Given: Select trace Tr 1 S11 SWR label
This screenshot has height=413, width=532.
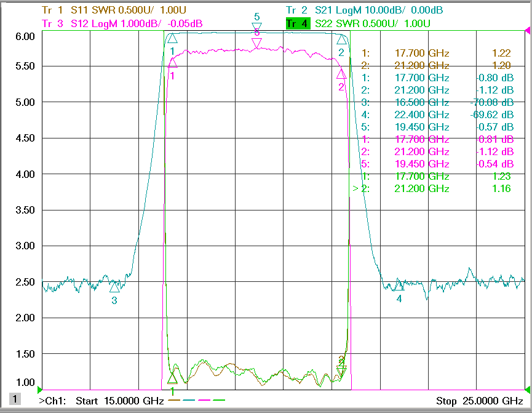Looking at the screenshot, I should [x=114, y=10].
